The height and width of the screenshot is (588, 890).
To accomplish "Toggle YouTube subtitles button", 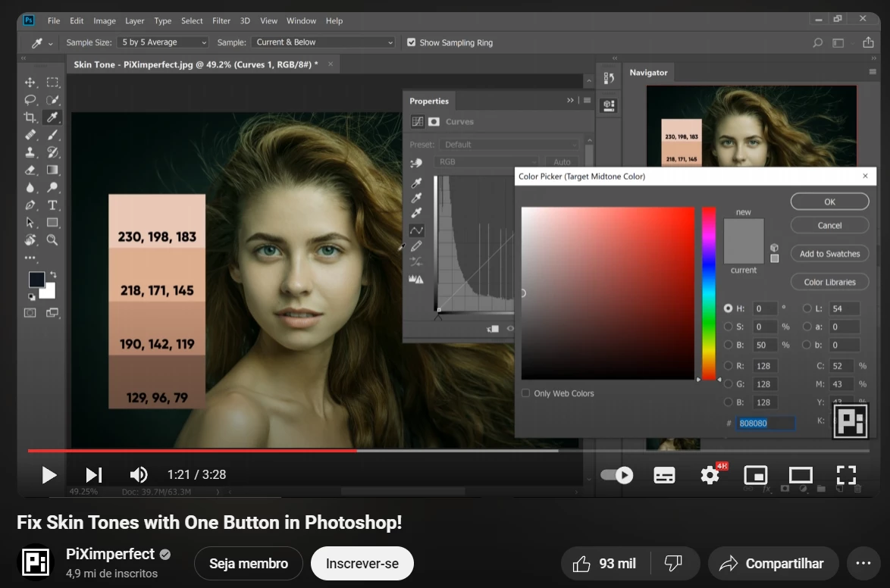I will point(664,475).
